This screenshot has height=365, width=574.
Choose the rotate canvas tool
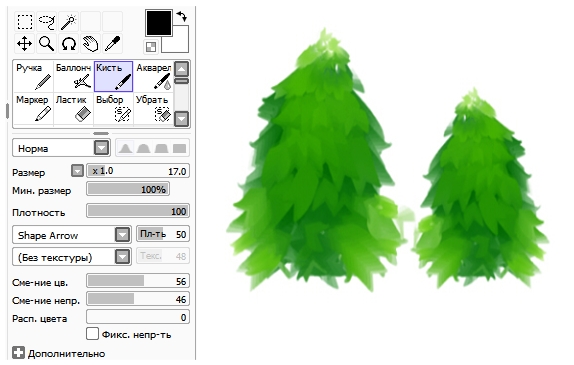[68, 44]
